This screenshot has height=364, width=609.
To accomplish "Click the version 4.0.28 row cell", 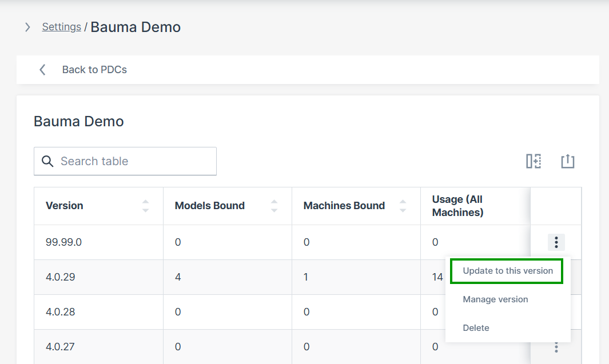I will point(61,312).
